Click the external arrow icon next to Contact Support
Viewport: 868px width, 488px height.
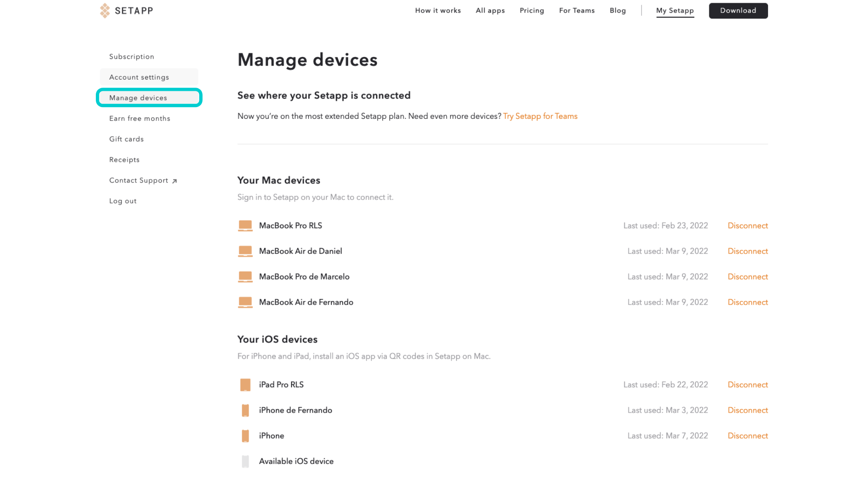(x=175, y=181)
